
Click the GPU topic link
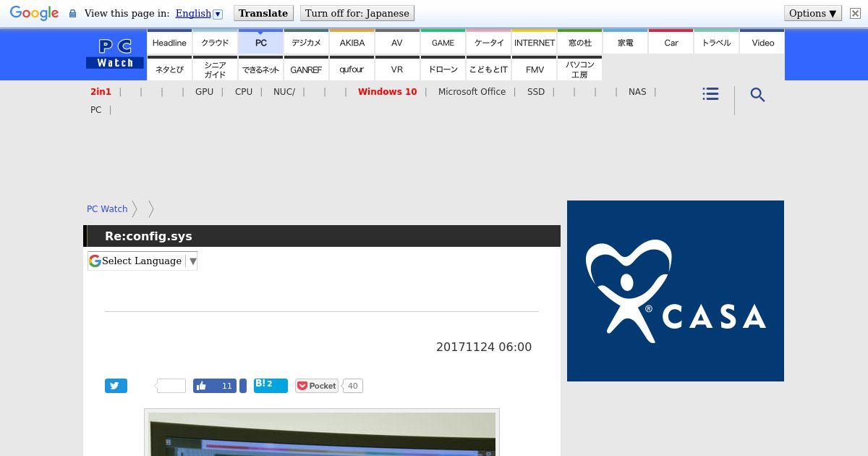pyautogui.click(x=204, y=92)
